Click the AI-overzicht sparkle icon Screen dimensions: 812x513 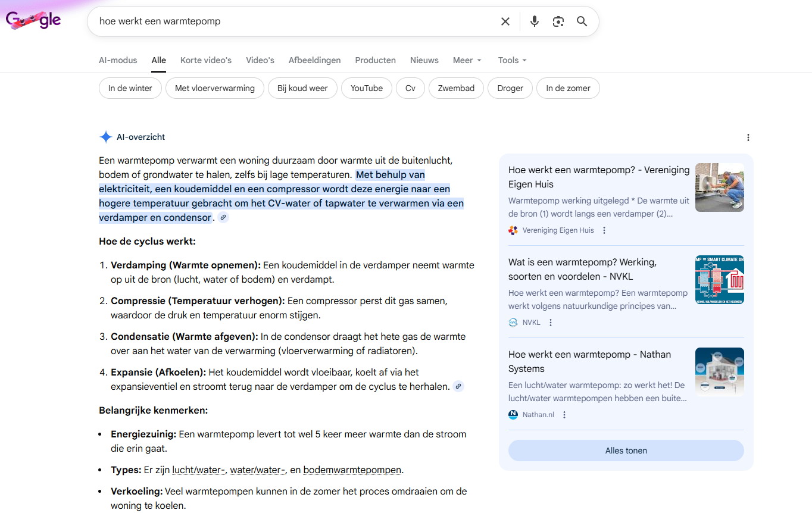coord(105,137)
